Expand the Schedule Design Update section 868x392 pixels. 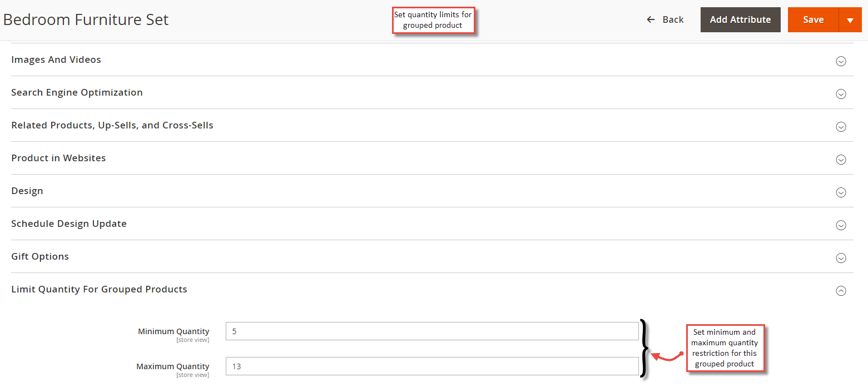[840, 225]
